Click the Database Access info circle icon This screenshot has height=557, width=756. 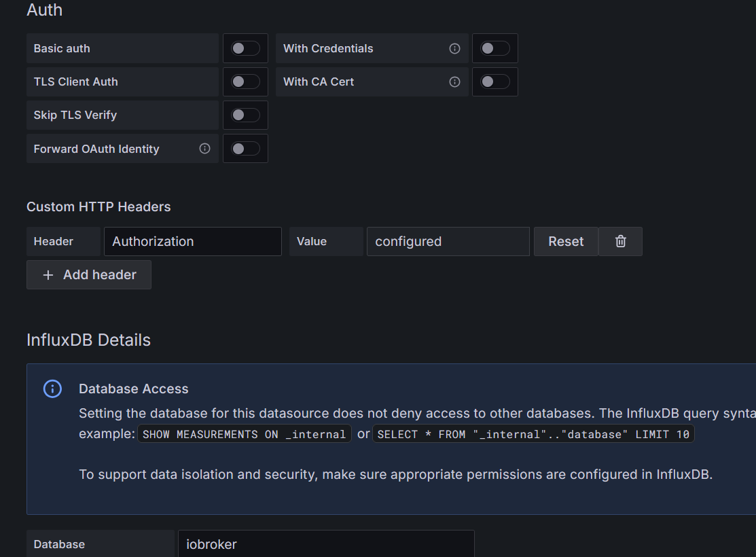pos(52,389)
